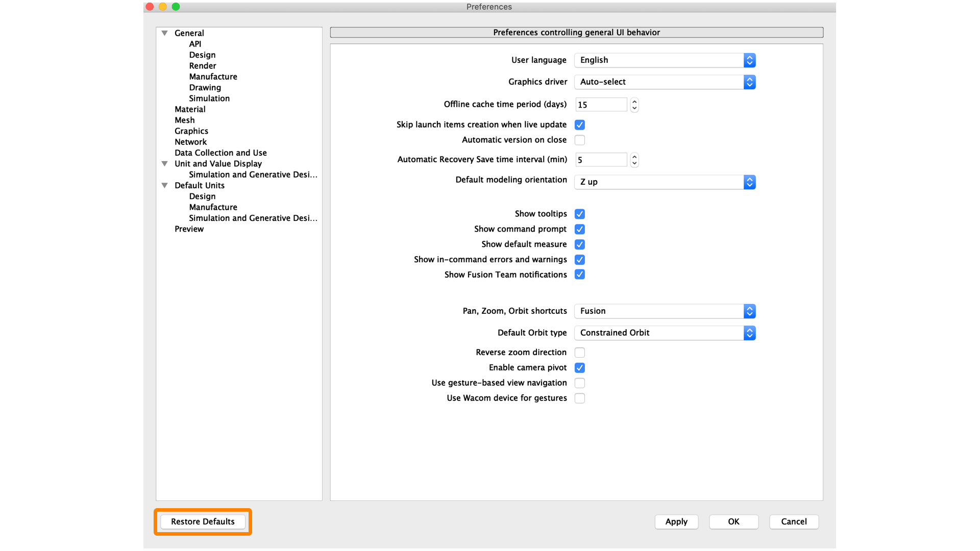This screenshot has width=980, height=551.
Task: Open the Graphics driver dropdown
Action: coord(665,82)
